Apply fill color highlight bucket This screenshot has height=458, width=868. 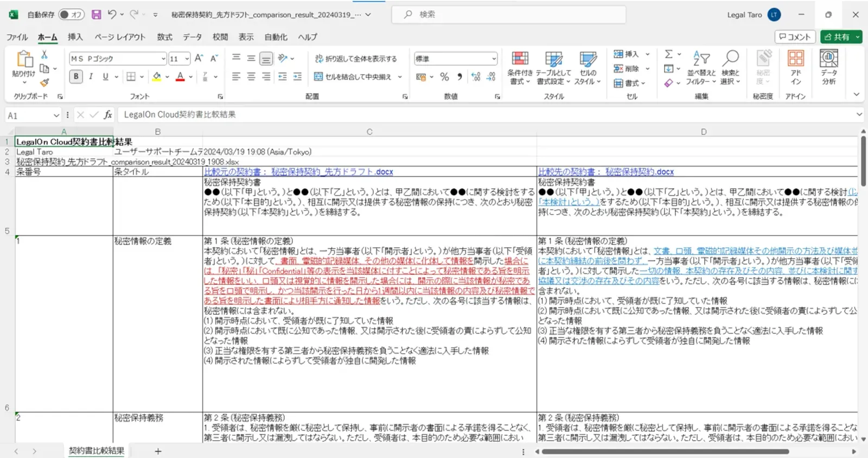pyautogui.click(x=156, y=77)
